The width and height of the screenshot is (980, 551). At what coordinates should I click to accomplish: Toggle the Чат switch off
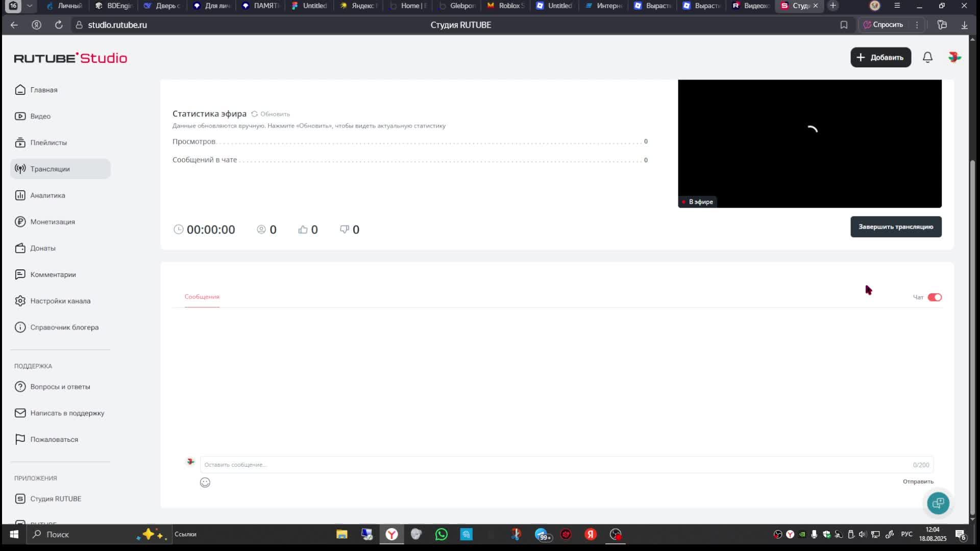[x=934, y=297]
